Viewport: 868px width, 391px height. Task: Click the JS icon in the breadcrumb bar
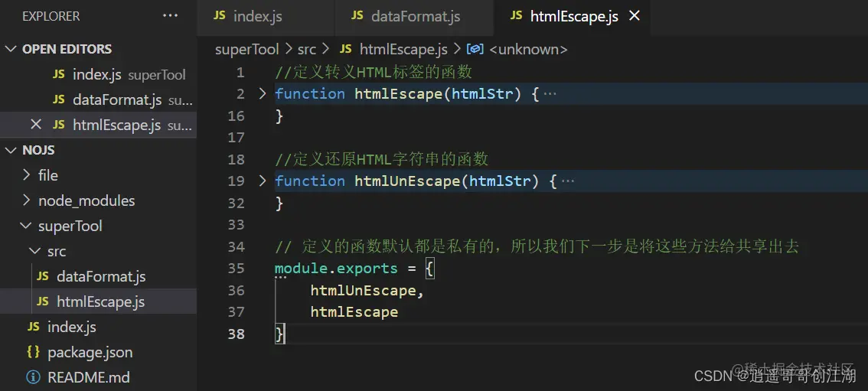tap(345, 49)
